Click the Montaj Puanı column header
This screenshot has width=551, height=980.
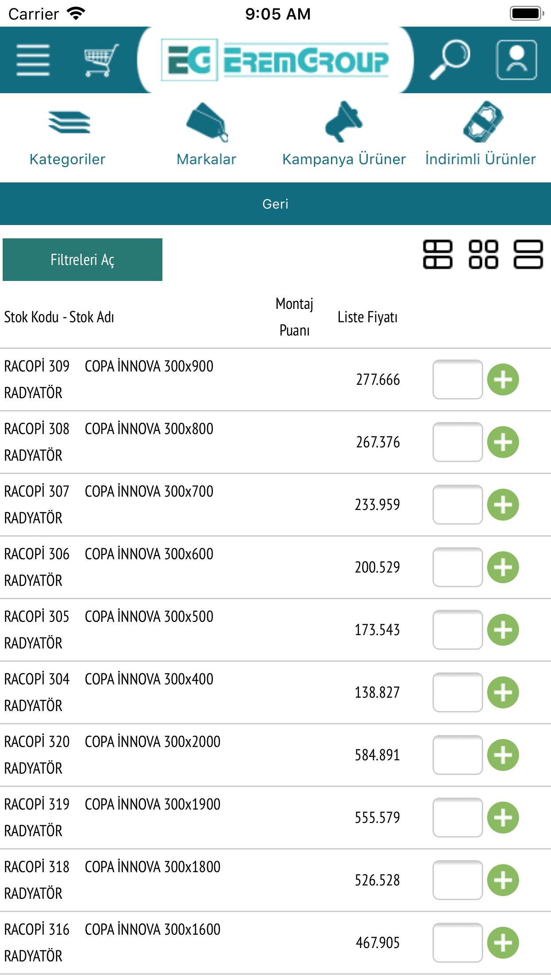tap(295, 317)
